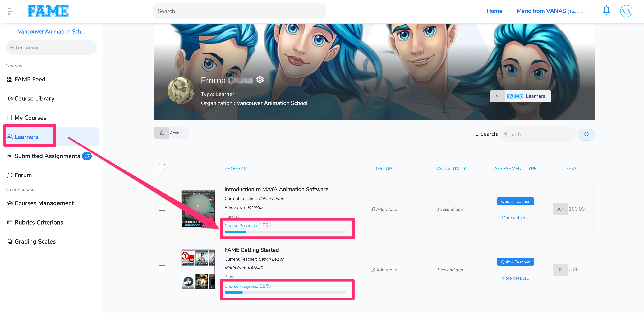Go to Courses Management menu item
Screen dimensions: 644x316
pyautogui.click(x=44, y=203)
